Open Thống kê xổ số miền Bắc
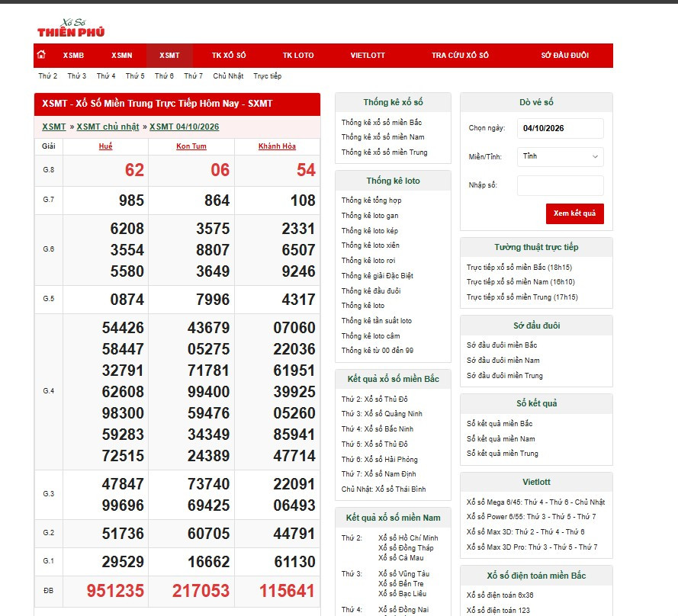 click(381, 122)
